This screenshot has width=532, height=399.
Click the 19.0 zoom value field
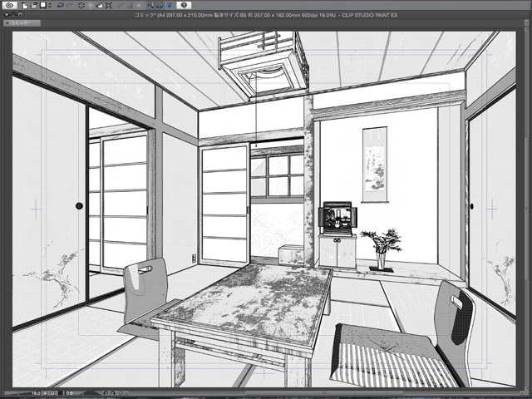[x=36, y=393]
